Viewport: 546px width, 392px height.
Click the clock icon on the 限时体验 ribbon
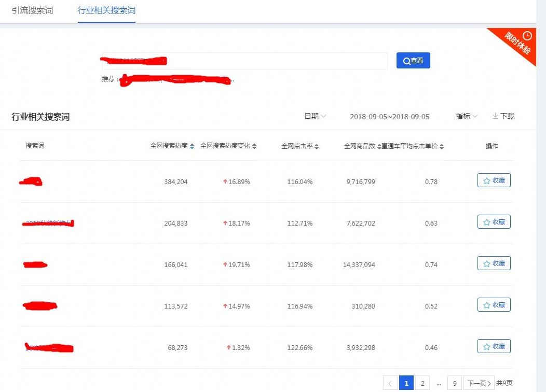click(527, 36)
